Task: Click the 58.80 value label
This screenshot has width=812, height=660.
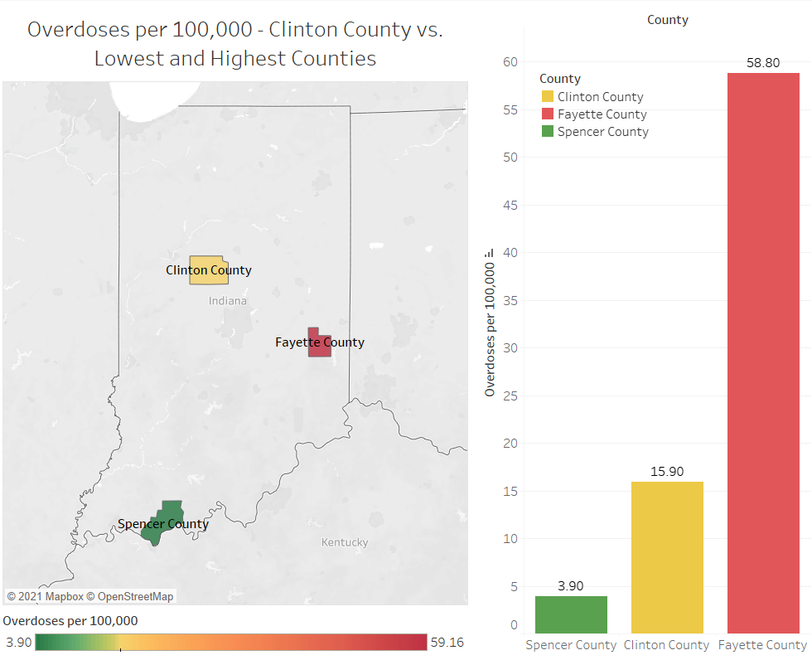Action: click(762, 63)
